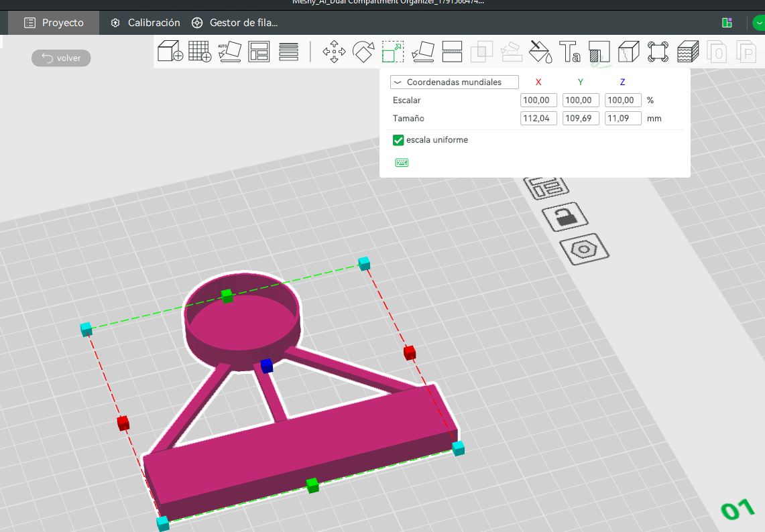The width and height of the screenshot is (765, 532).
Task: Click the green layout icon in title bar
Action: [727, 22]
